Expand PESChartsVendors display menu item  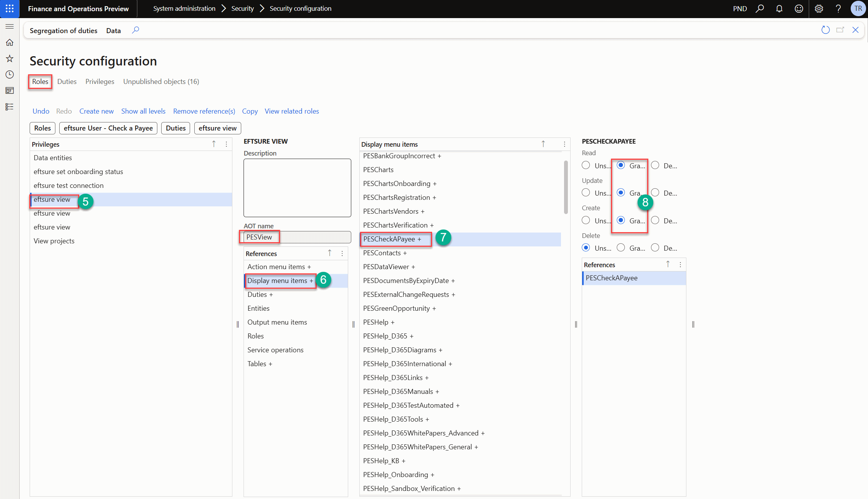coord(422,211)
